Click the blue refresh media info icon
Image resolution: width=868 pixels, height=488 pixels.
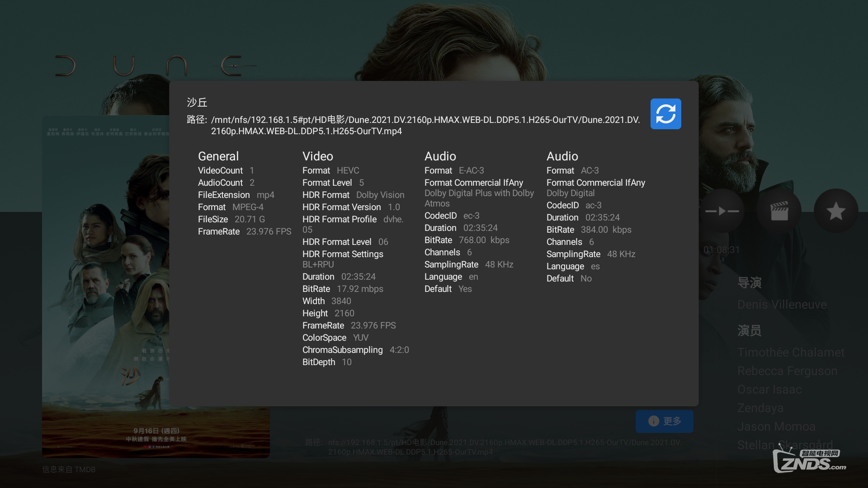(x=665, y=114)
